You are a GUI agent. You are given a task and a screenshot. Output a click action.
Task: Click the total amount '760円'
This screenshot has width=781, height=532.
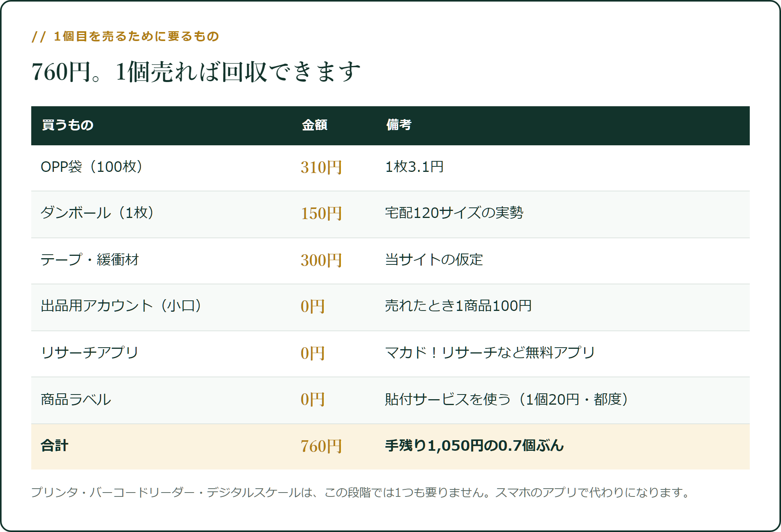pos(321,446)
